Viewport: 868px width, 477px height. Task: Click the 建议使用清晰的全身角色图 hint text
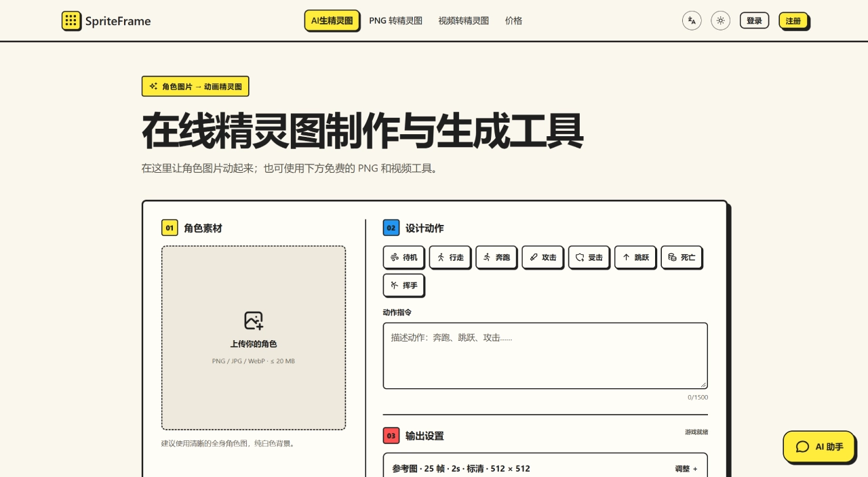pos(228,443)
